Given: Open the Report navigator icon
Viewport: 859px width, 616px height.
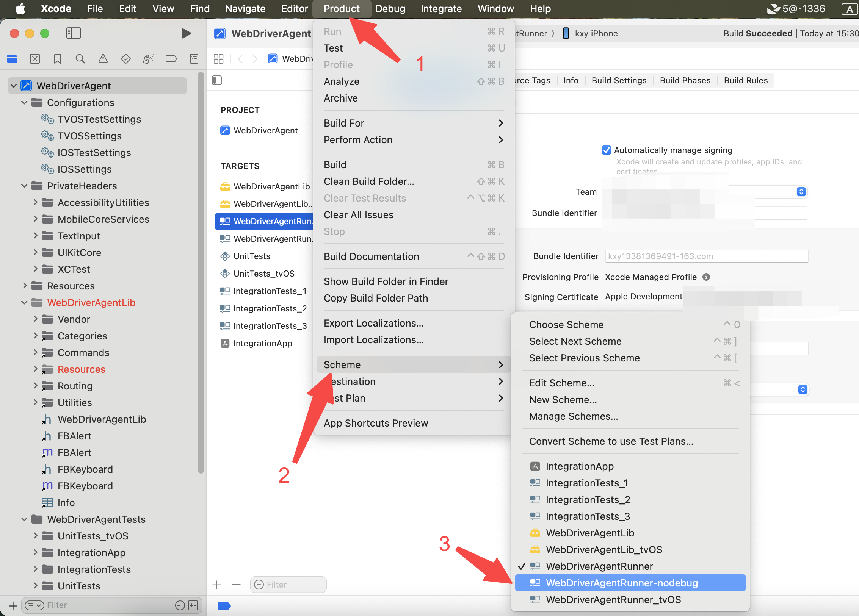Looking at the screenshot, I should pyautogui.click(x=194, y=59).
